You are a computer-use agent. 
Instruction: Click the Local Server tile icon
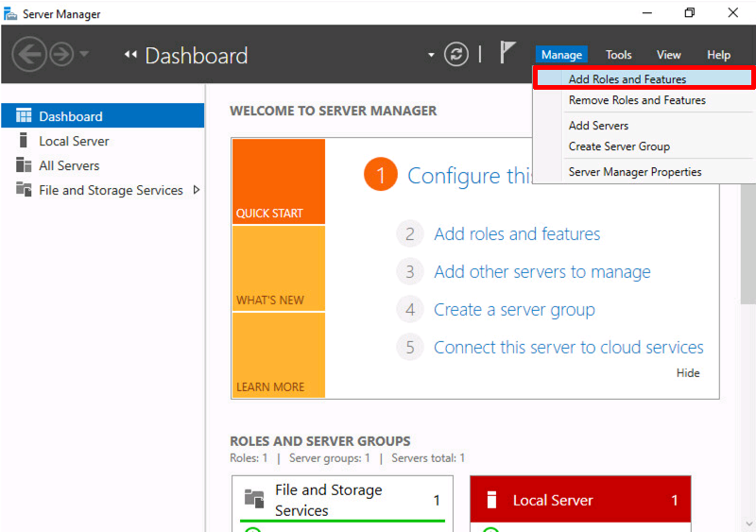tap(491, 500)
